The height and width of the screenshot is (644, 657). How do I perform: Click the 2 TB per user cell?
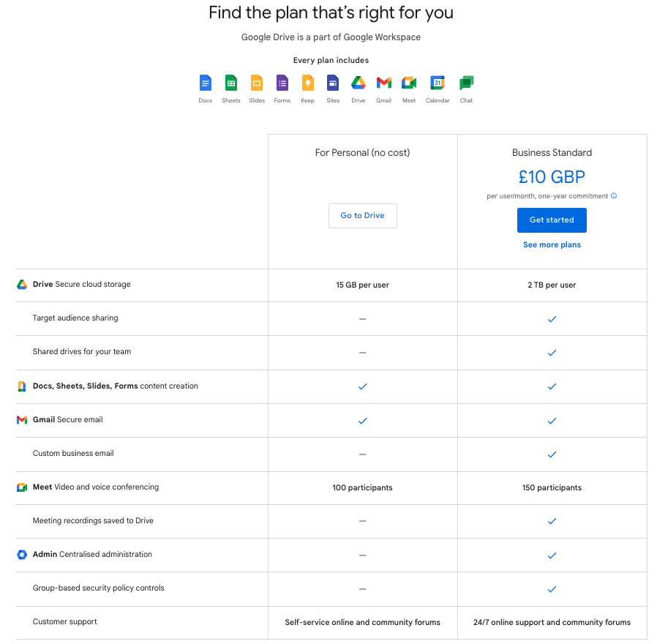coord(552,285)
